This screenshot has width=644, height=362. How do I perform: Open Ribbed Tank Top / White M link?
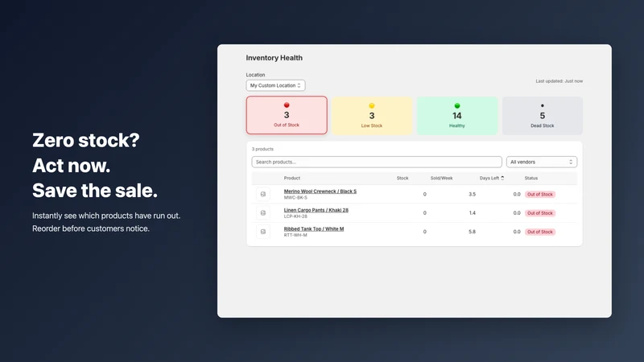click(x=314, y=229)
